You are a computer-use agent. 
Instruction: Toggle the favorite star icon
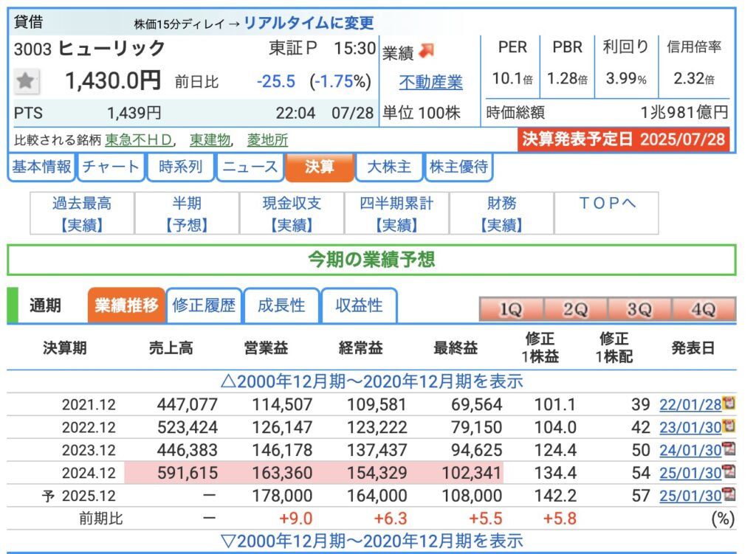click(x=26, y=81)
